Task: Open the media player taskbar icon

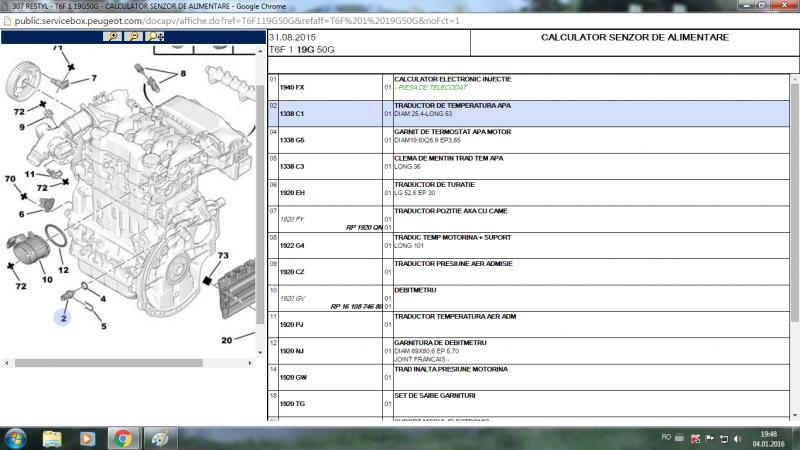Action: point(87,438)
